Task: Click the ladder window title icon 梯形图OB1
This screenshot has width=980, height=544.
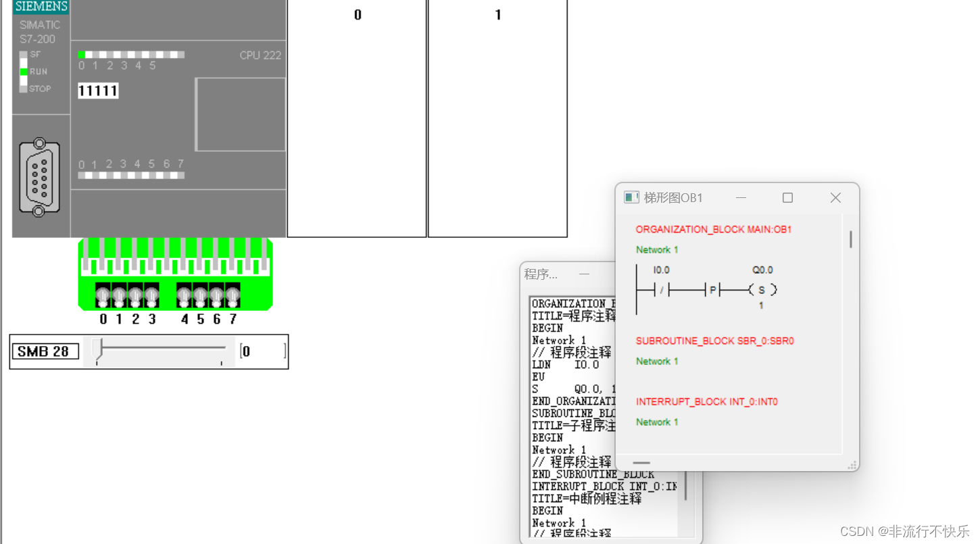Action: tap(631, 197)
